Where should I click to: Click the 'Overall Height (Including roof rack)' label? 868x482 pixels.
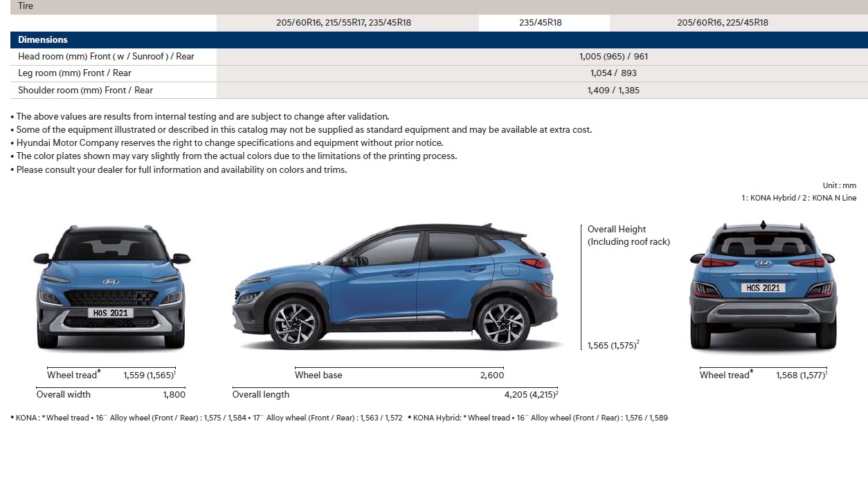point(629,235)
